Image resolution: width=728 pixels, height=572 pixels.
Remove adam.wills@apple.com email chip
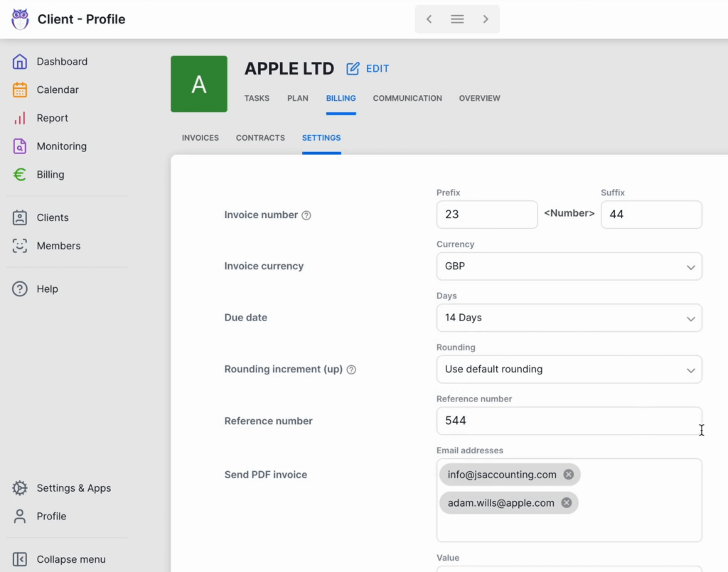point(567,503)
